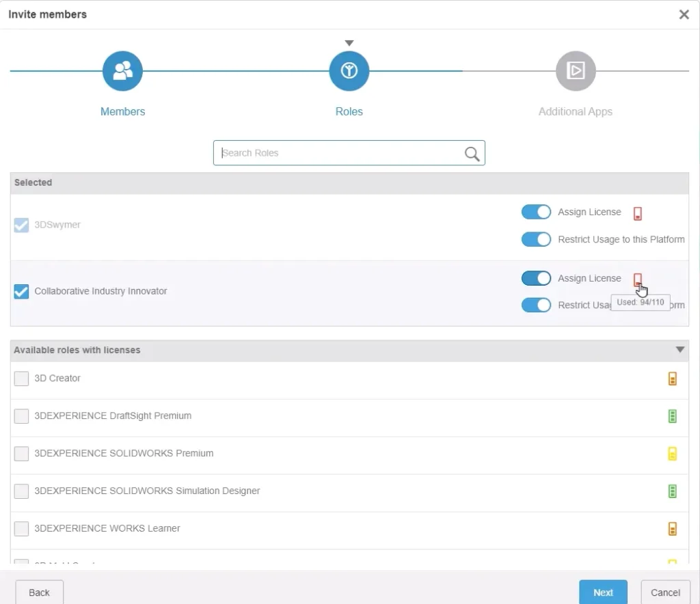Click the Members step label

(x=122, y=111)
